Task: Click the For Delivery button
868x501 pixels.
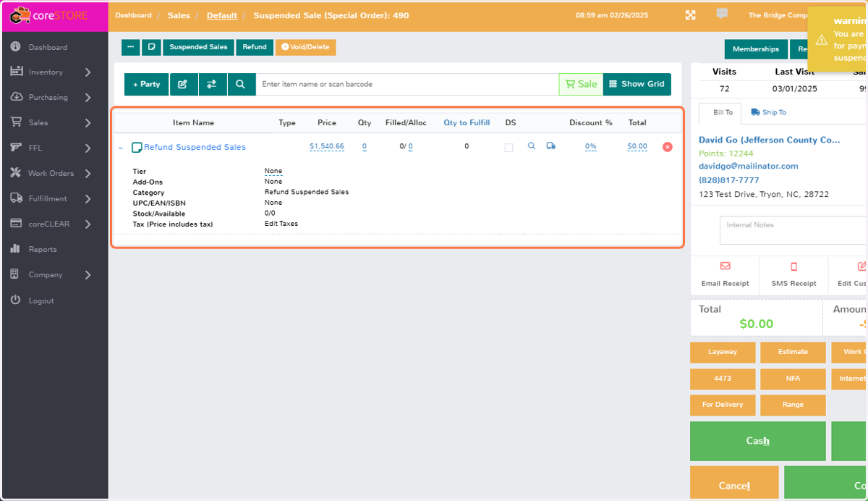Action: [723, 405]
